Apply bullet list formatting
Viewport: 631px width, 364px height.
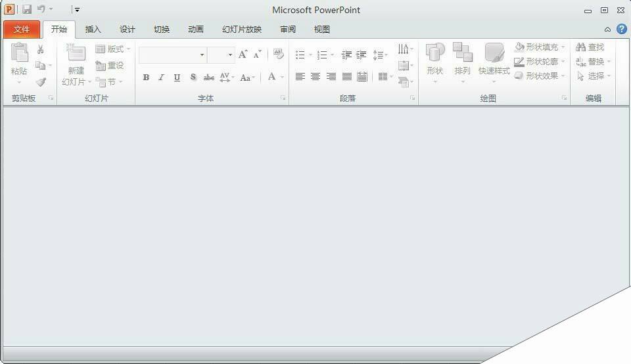pyautogui.click(x=300, y=55)
